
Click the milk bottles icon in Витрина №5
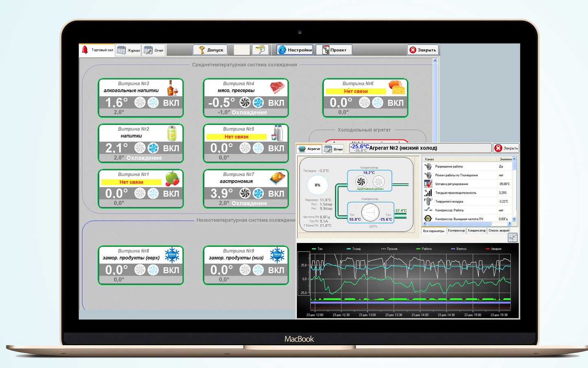pyautogui.click(x=278, y=133)
